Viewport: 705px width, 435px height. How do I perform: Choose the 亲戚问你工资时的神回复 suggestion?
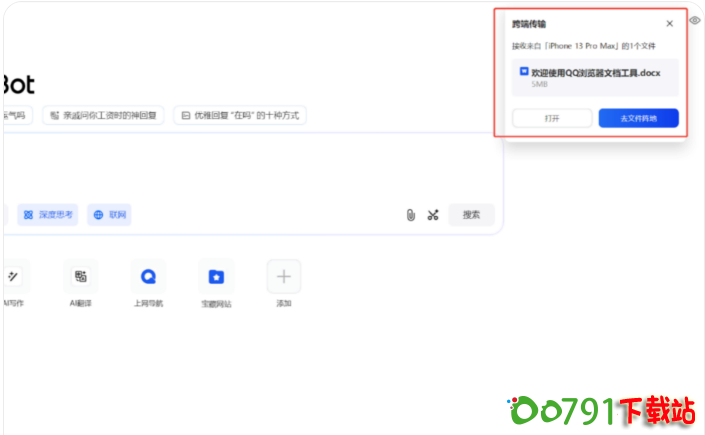click(x=103, y=115)
